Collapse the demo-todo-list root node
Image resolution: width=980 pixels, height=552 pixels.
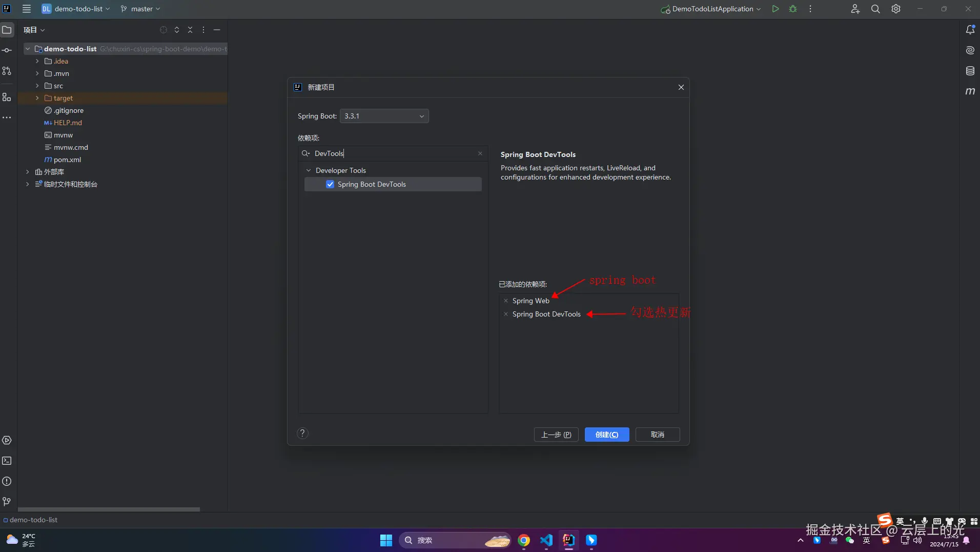click(27, 49)
